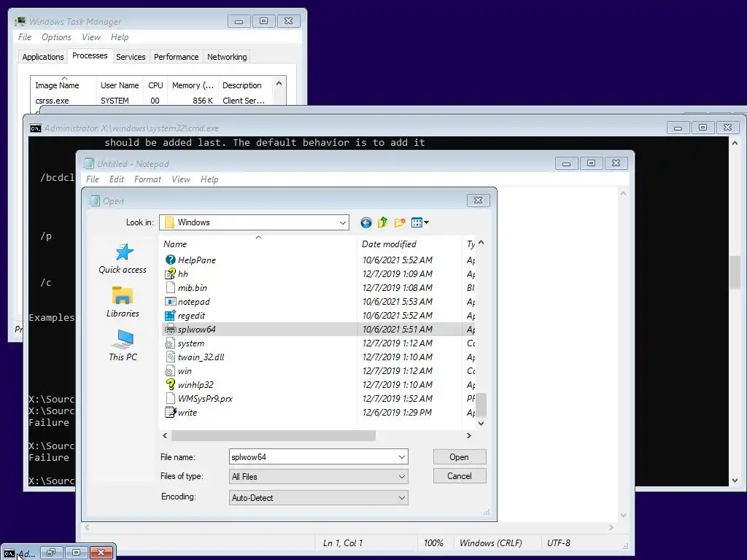This screenshot has width=747, height=560.
Task: Click the Task Manager title bar icon
Action: 20,21
